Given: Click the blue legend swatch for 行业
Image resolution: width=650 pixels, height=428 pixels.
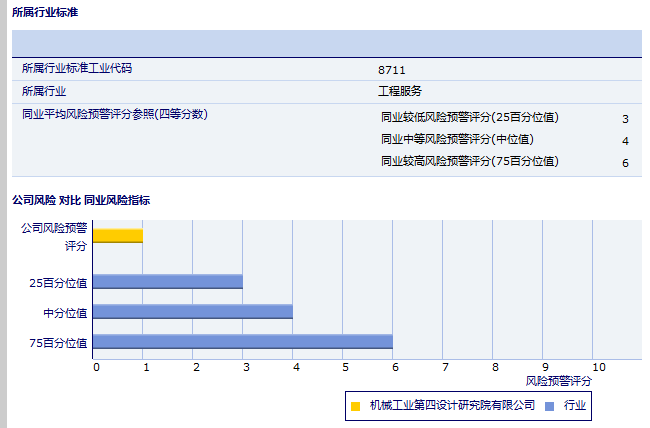Looking at the screenshot, I should click(x=549, y=406).
